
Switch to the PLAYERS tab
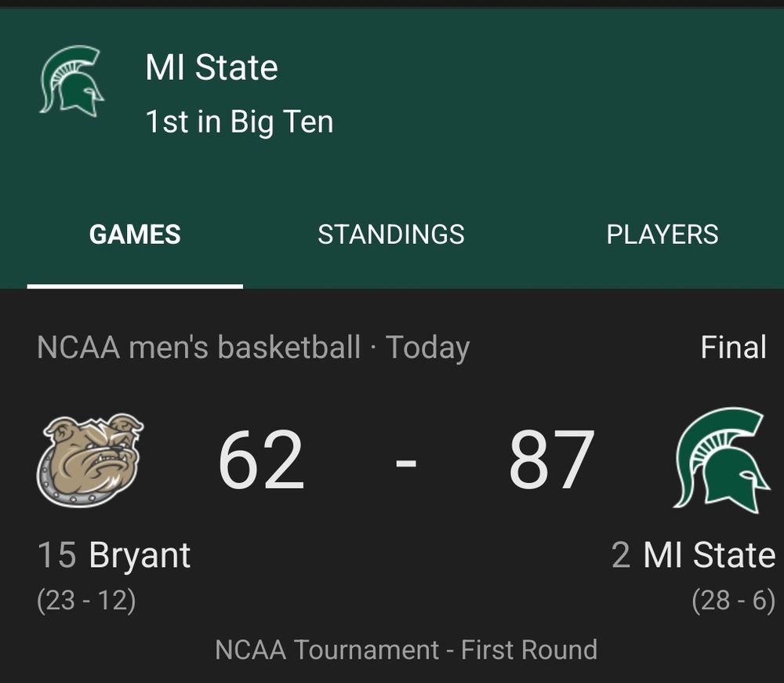pos(662,234)
